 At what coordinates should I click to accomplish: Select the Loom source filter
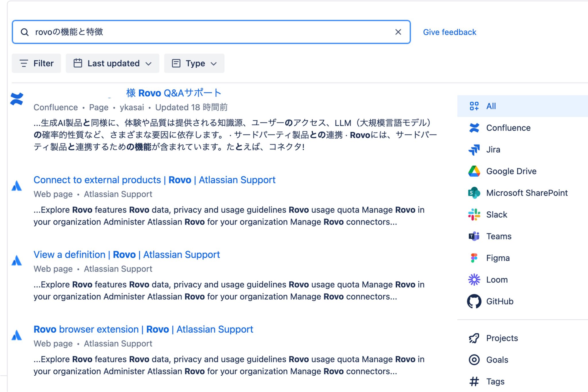coord(474,279)
